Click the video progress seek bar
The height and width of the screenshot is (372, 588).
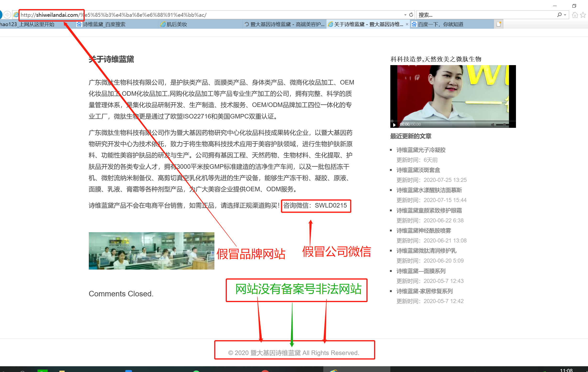pyautogui.click(x=452, y=121)
